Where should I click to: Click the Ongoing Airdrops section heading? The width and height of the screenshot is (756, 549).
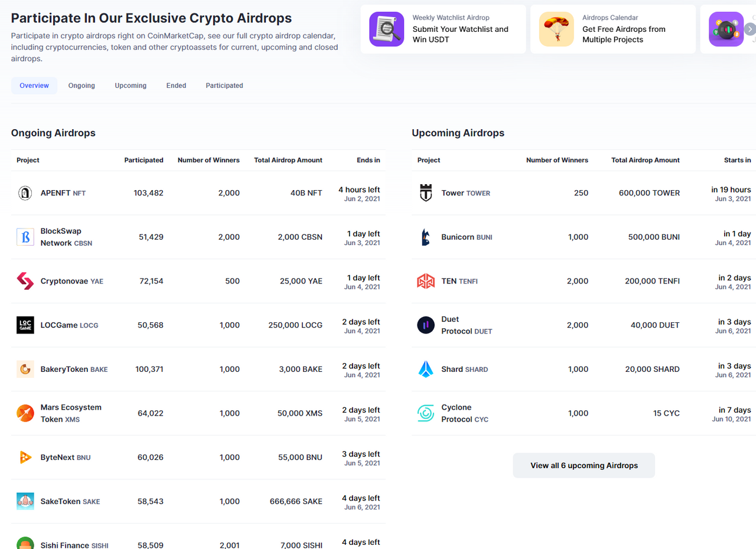tap(53, 133)
